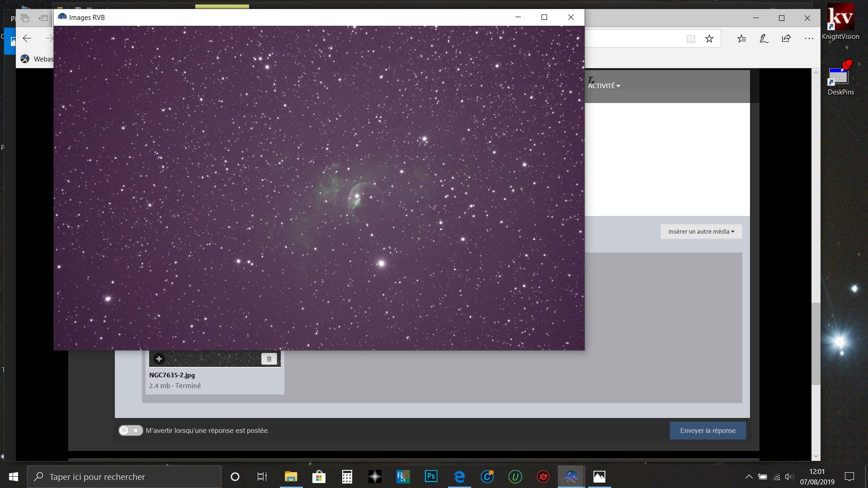
Task: Click the add notes pen icon
Action: pos(764,39)
